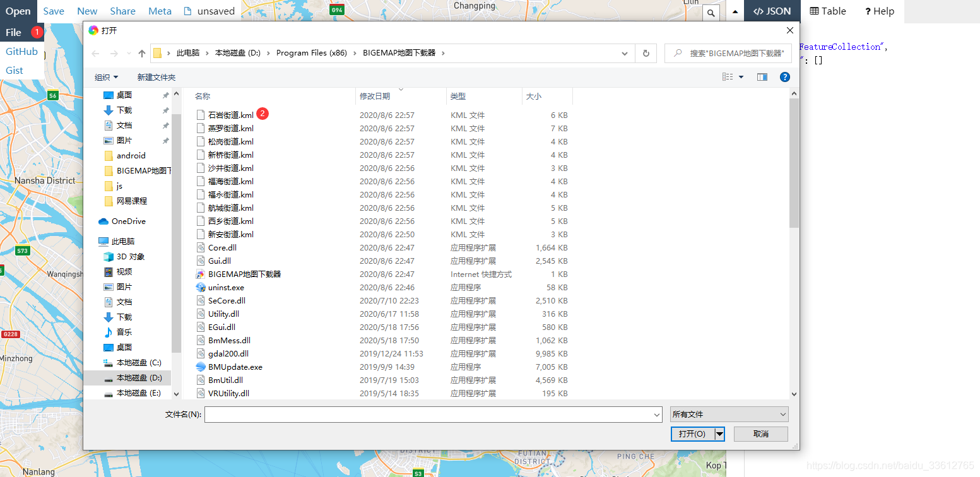The height and width of the screenshot is (477, 980).
Task: Click the 取消 button
Action: tap(761, 434)
